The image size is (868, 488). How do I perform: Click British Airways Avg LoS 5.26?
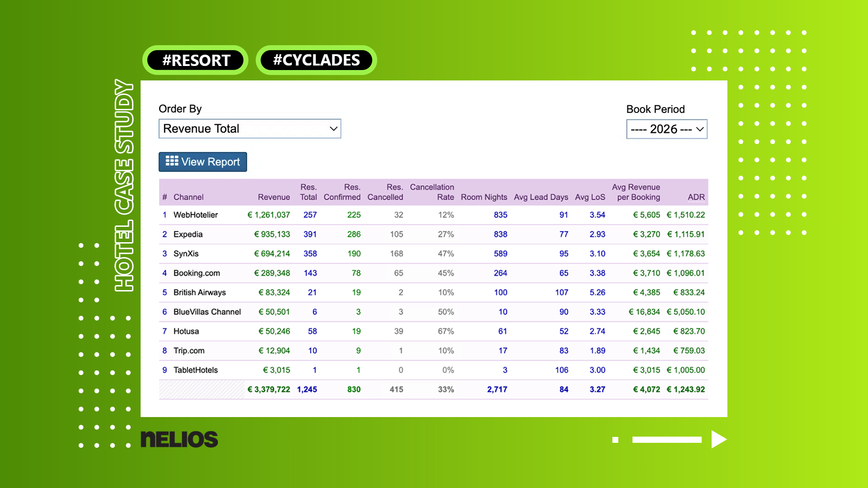[x=597, y=292]
